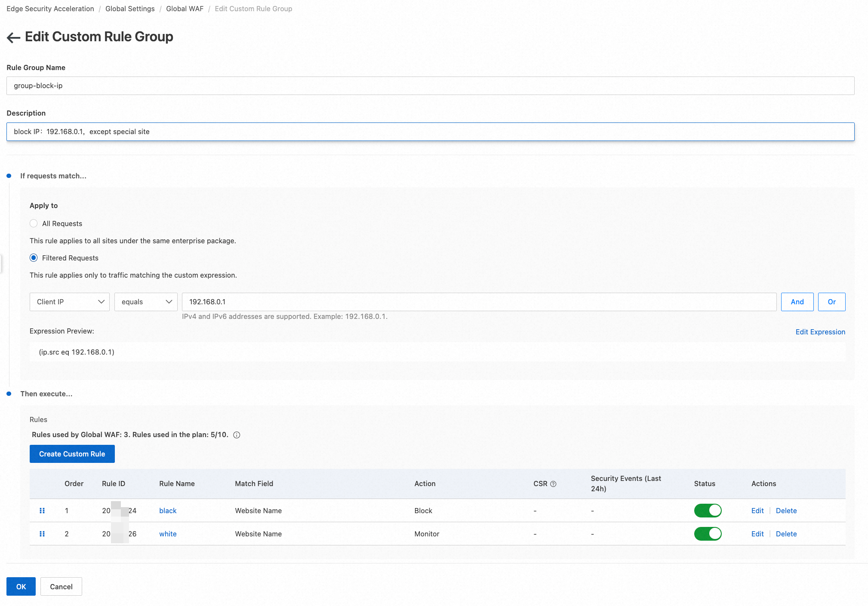
Task: Click Website Name cell in white row
Action: click(x=258, y=534)
